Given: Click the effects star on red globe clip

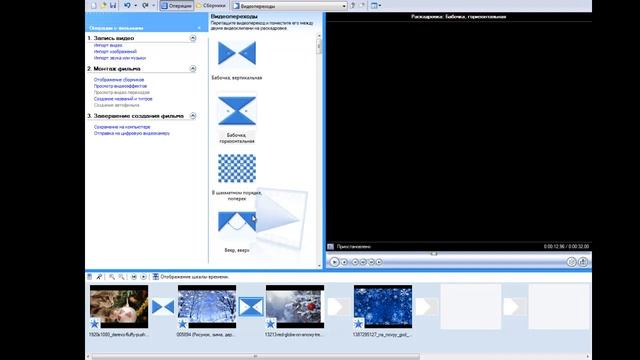Looking at the screenshot, I should point(271,324).
